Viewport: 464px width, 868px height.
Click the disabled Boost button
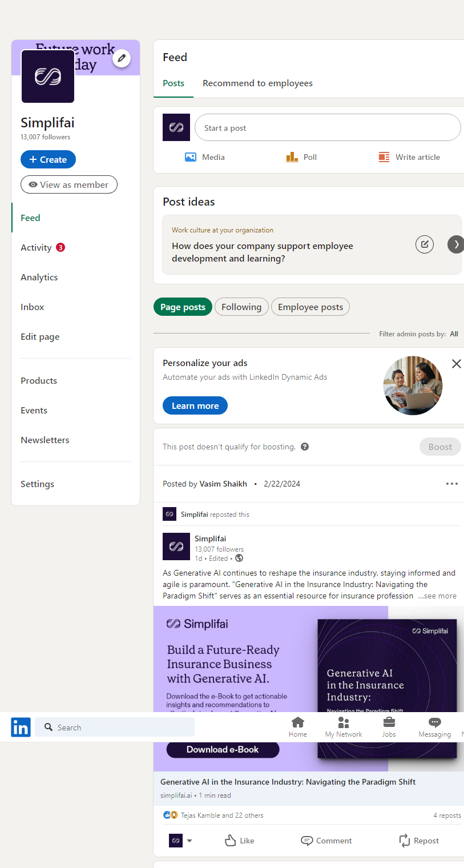click(440, 447)
